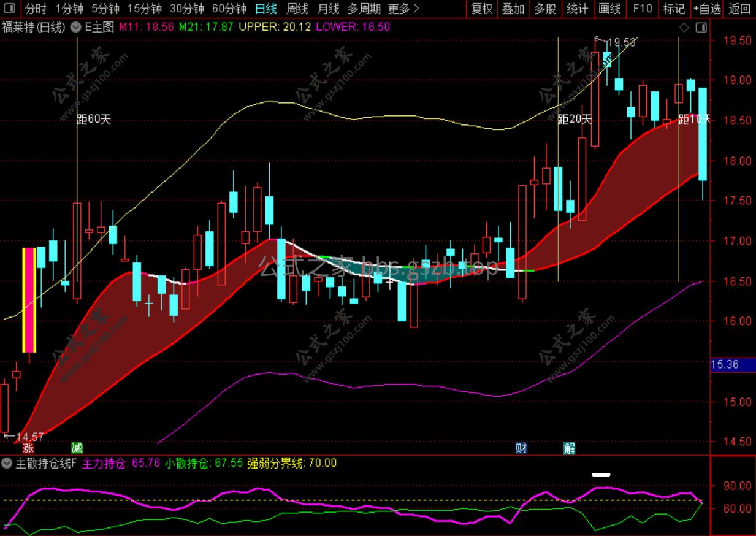Screen dimensions: 756x536
Task: Select the 日线 daily chart tab
Action: tap(265, 9)
